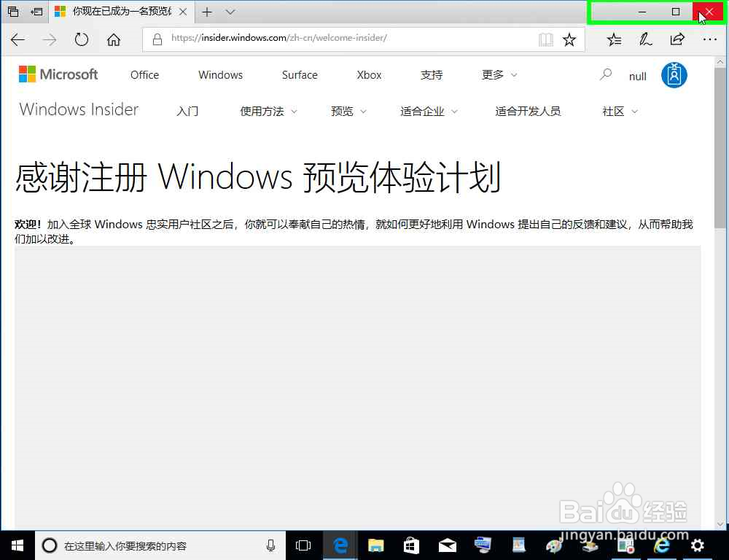
Task: Add the current page to favorites
Action: (x=569, y=39)
